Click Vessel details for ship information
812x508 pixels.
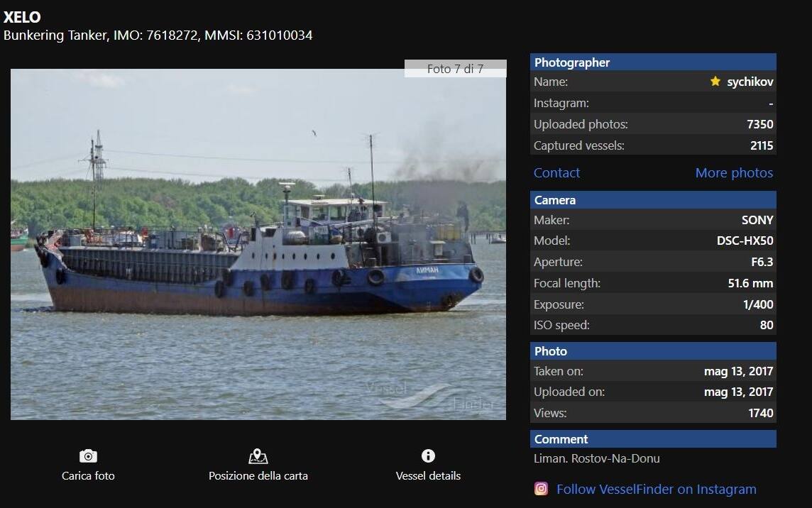coord(428,476)
